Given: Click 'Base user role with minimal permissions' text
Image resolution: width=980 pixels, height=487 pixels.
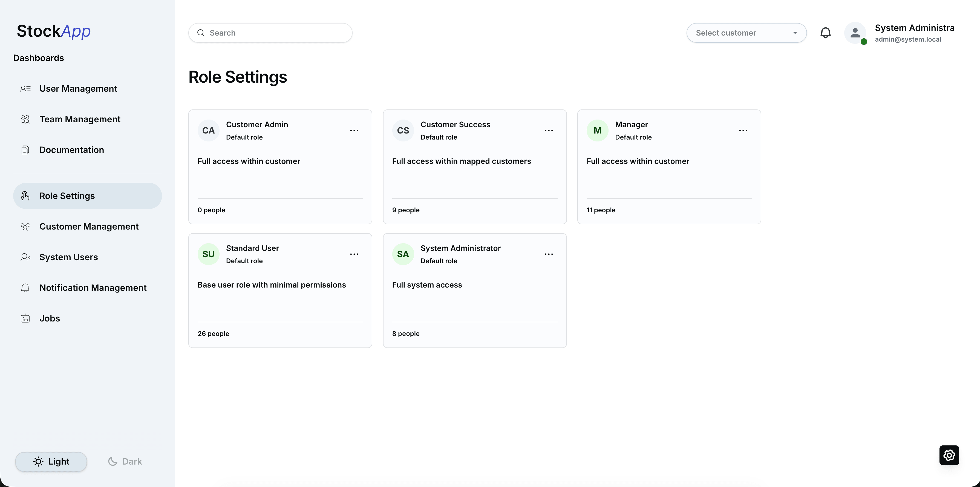Looking at the screenshot, I should [x=272, y=285].
